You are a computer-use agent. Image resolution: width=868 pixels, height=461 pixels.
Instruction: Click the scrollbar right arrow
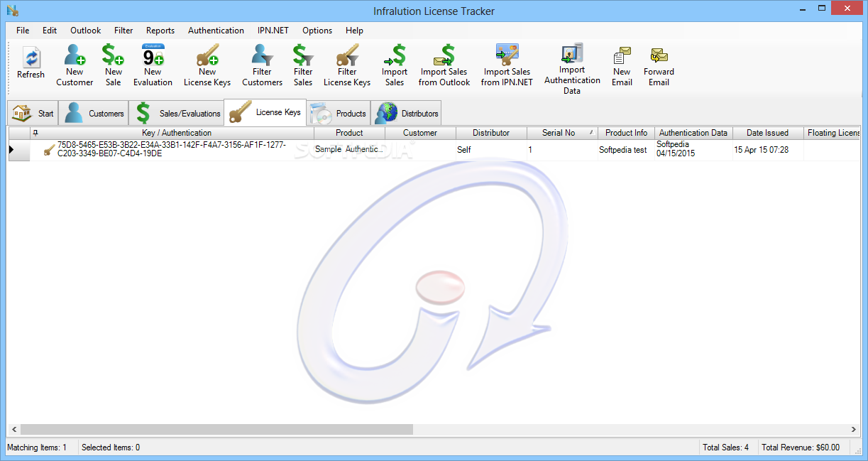pyautogui.click(x=854, y=430)
